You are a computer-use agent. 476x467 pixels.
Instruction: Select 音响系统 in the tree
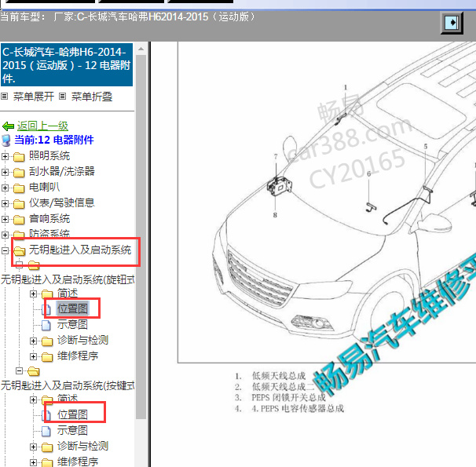pos(49,219)
